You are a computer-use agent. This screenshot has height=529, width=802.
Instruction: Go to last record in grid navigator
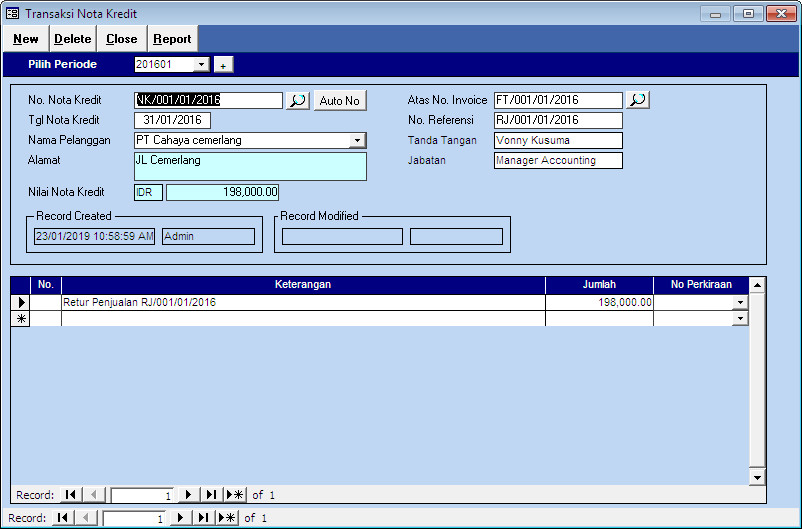click(211, 495)
